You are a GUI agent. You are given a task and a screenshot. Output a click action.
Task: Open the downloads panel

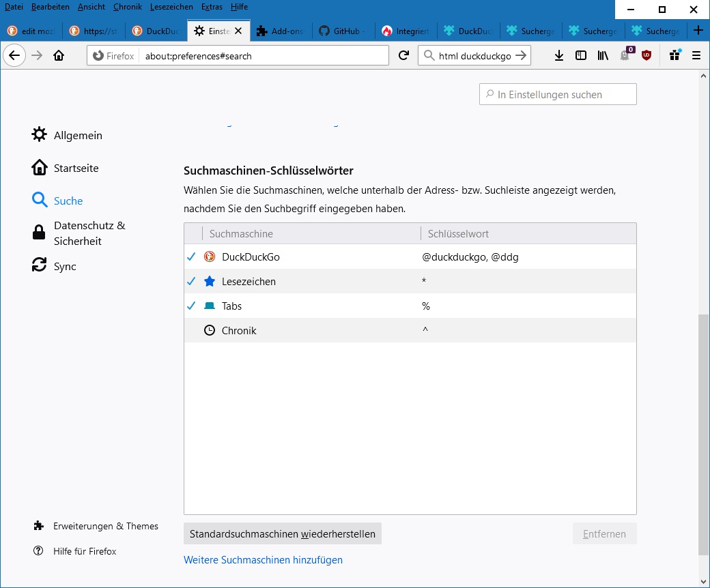point(558,56)
